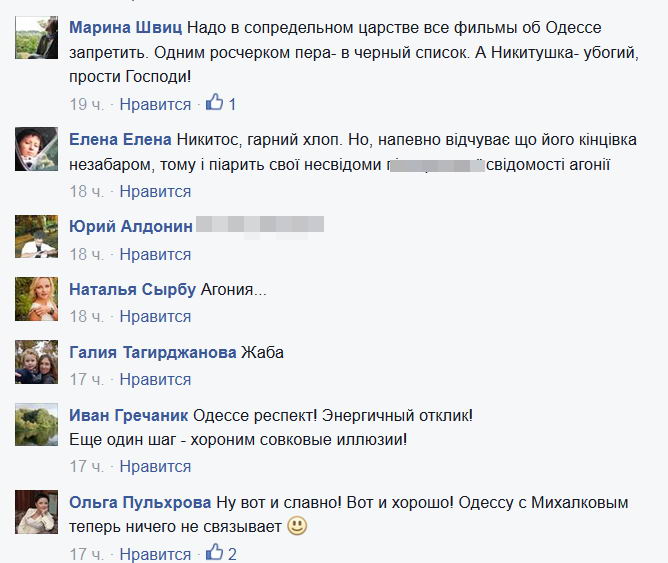The height and width of the screenshot is (563, 668).
Task: Open Елена Елена profile name link
Action: (120, 140)
